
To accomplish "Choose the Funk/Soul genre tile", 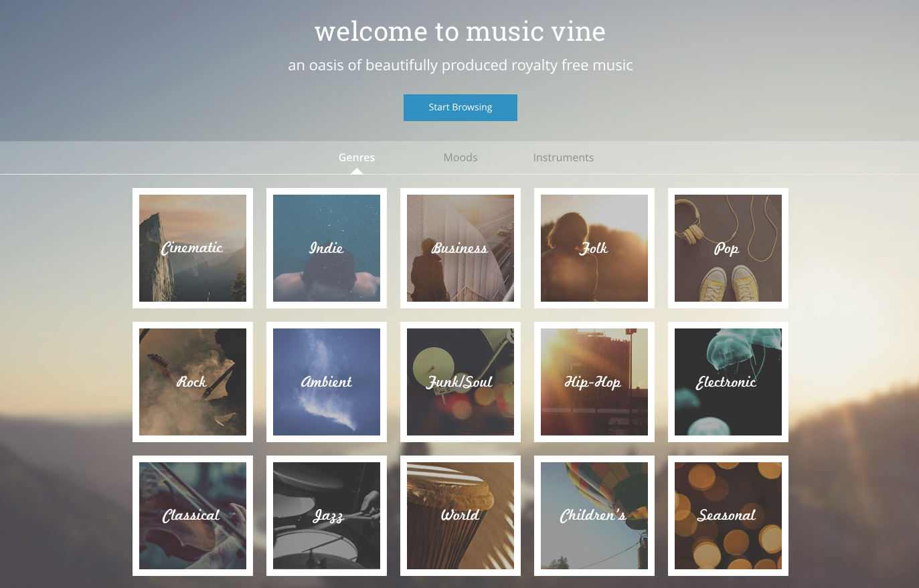I will [461, 382].
